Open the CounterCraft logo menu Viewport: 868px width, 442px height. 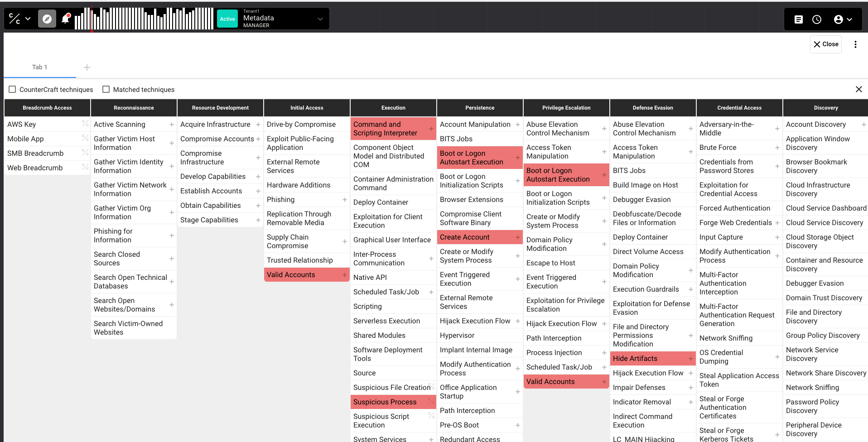click(x=19, y=19)
